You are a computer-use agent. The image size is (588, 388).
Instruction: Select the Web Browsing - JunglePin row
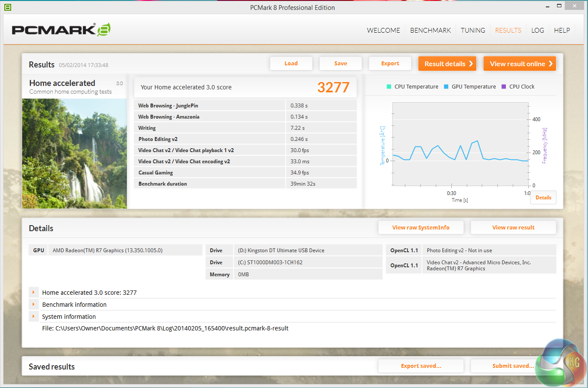point(245,106)
